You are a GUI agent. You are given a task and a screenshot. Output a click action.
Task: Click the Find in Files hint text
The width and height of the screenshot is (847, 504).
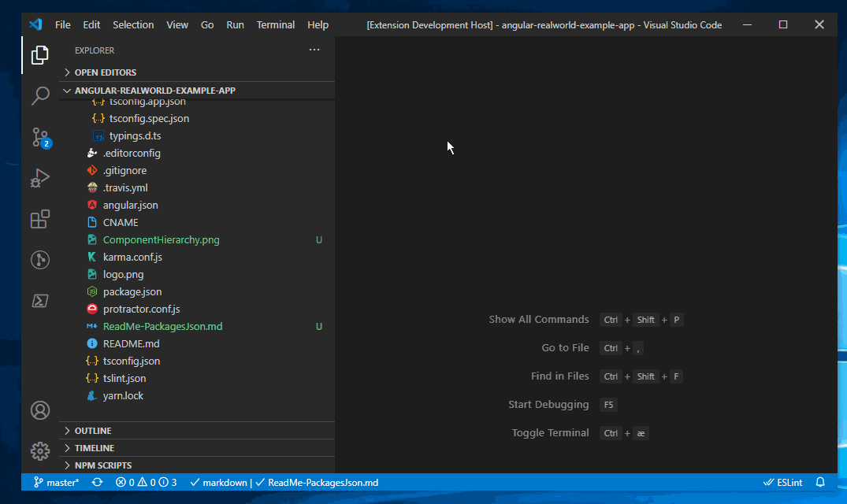(559, 376)
